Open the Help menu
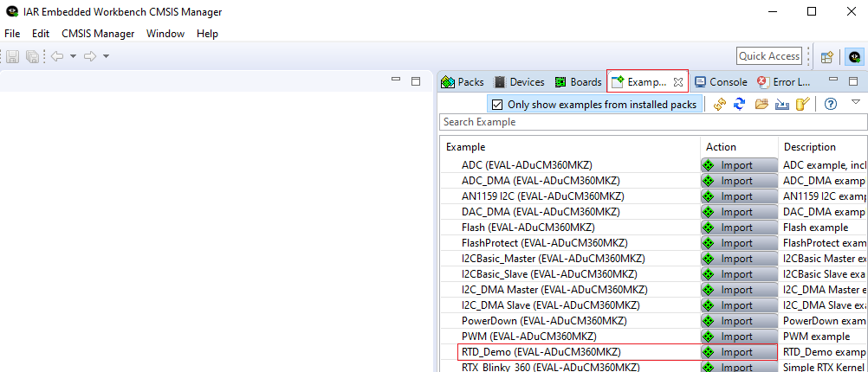 tap(207, 34)
